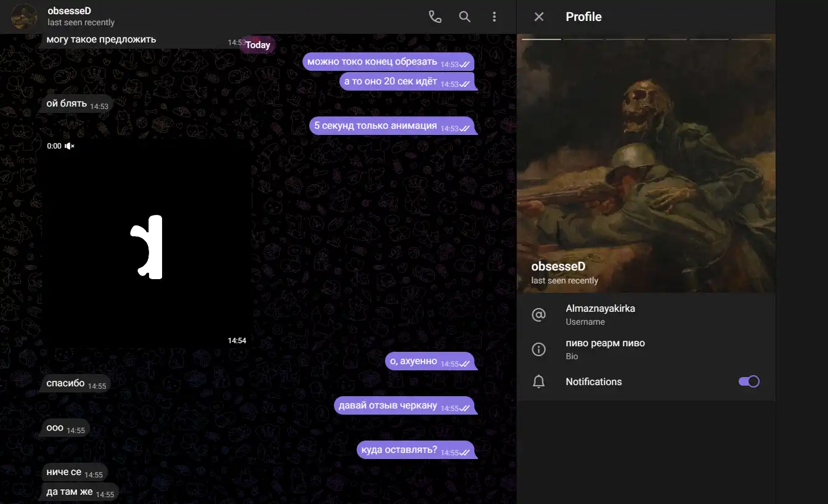The width and height of the screenshot is (828, 504).
Task: Click obsesseD name over profile photo
Action: coord(558,267)
